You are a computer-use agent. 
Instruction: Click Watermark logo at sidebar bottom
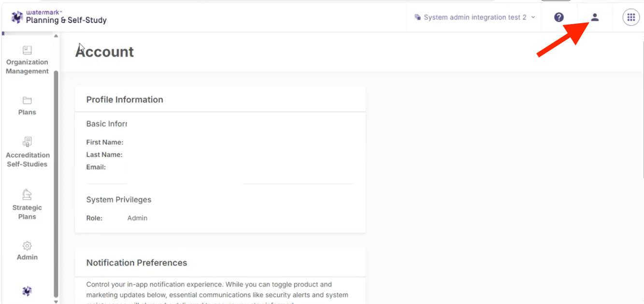pyautogui.click(x=27, y=291)
